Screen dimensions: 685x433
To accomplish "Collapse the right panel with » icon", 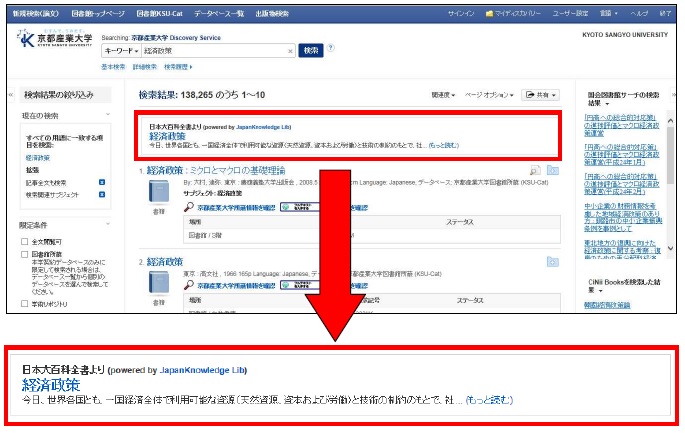I will click(673, 94).
